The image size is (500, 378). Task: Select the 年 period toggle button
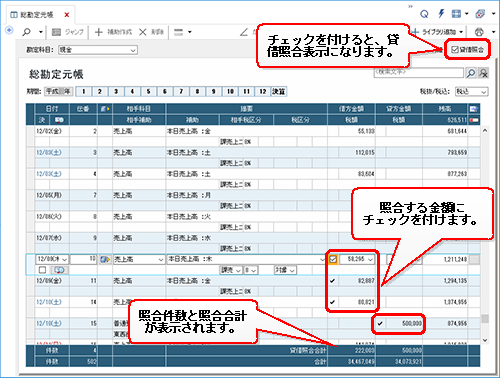pyautogui.click(x=67, y=91)
